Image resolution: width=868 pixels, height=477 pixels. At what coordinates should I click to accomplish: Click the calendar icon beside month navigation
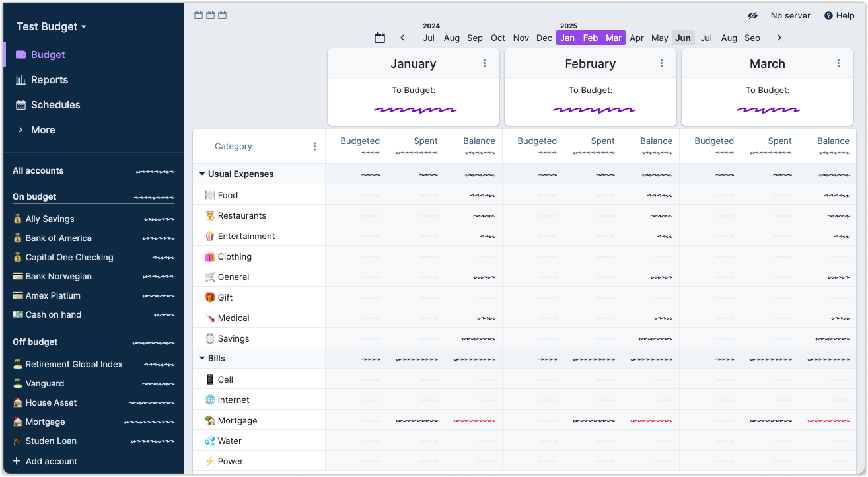tap(380, 38)
